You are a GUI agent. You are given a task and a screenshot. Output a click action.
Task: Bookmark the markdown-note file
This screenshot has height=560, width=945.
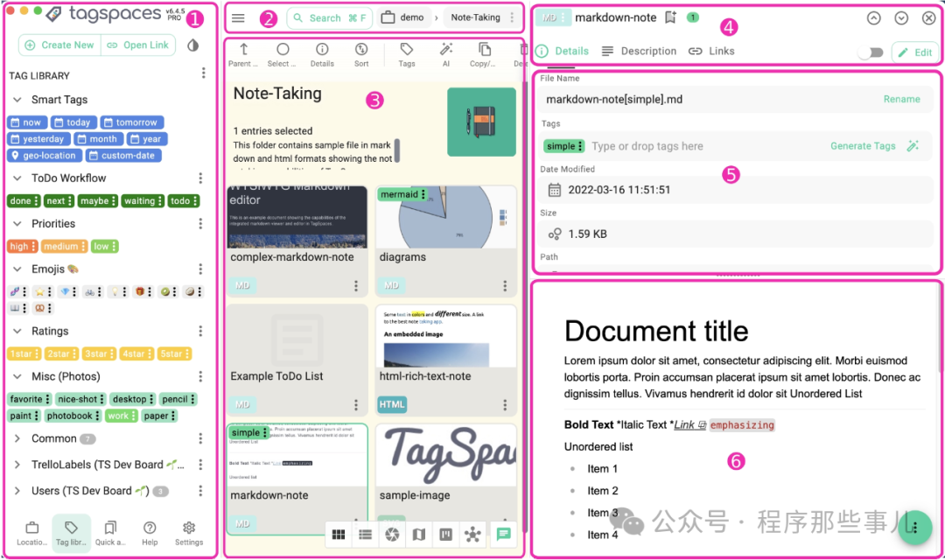670,17
